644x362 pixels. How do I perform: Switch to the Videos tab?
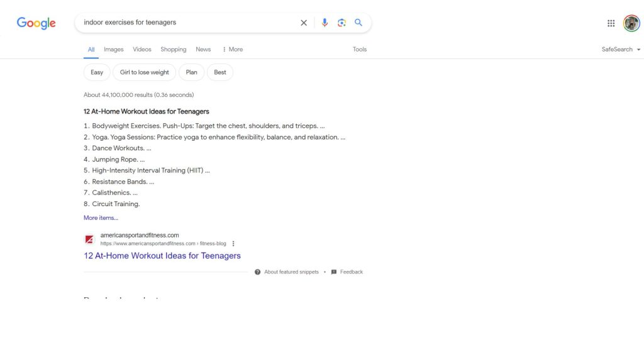[142, 49]
